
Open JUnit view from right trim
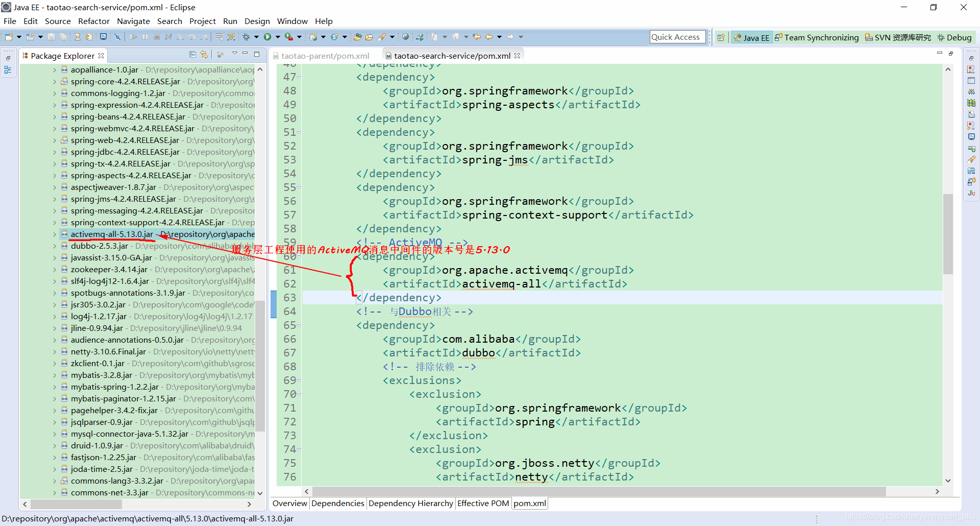click(x=971, y=193)
